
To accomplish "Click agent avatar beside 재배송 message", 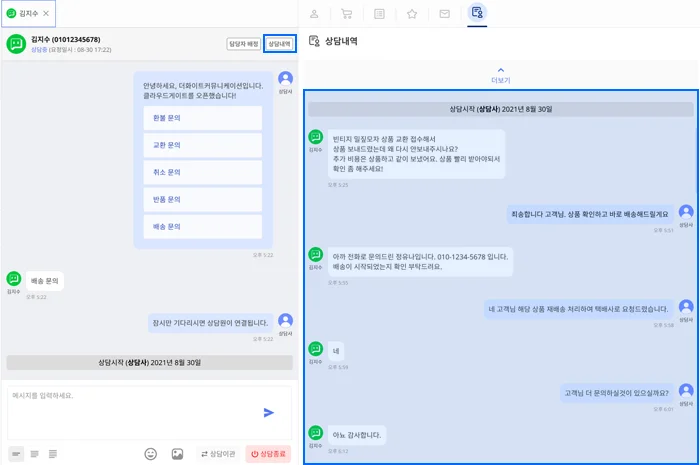I will pyautogui.click(x=686, y=307).
